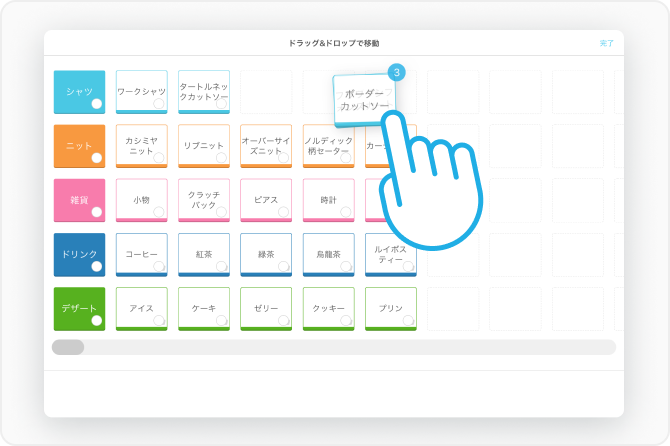The height and width of the screenshot is (446, 670).
Task: Tap the ピアス product tile
Action: pos(266,200)
